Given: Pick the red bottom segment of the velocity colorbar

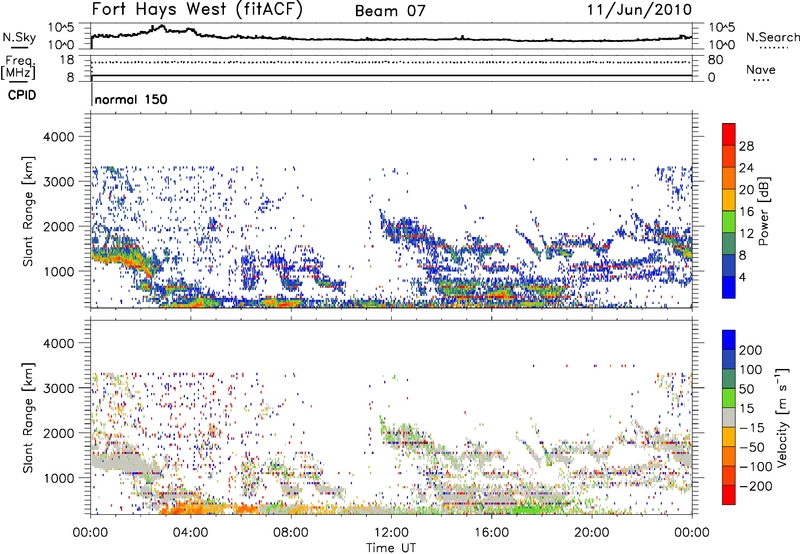Looking at the screenshot, I should (729, 495).
